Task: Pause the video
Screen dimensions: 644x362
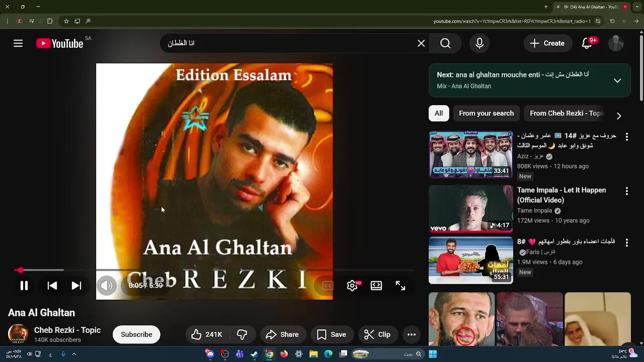Action: pyautogui.click(x=24, y=286)
